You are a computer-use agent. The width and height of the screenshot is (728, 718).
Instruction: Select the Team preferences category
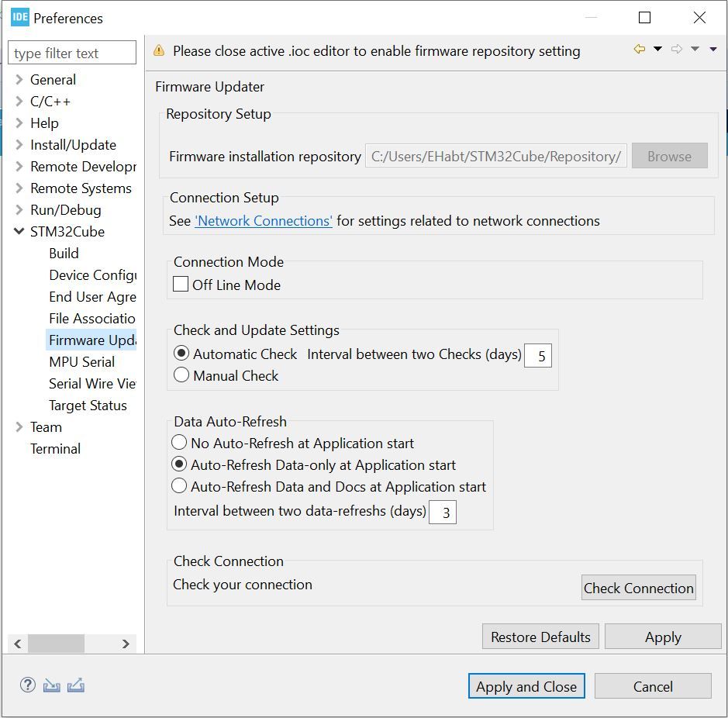(x=46, y=426)
